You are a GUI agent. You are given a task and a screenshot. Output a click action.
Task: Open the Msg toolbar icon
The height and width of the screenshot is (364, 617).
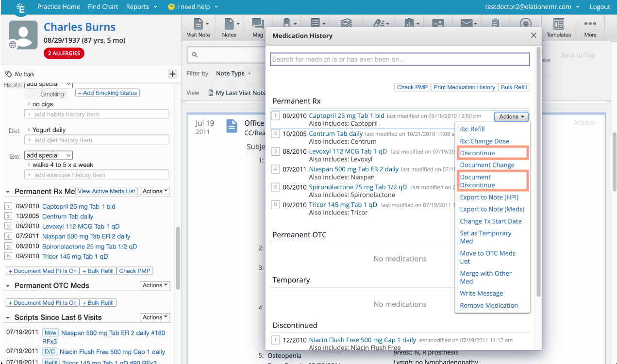(x=258, y=27)
